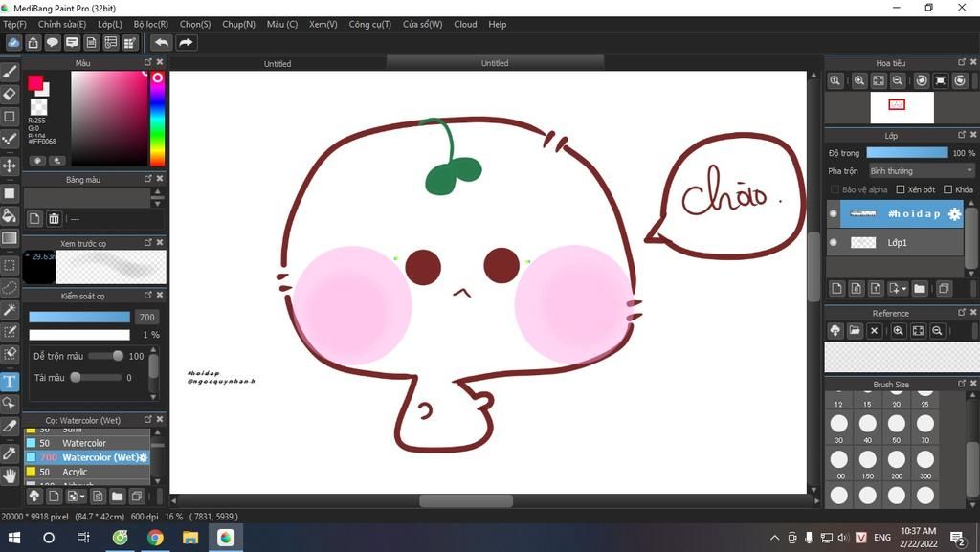This screenshot has width=980, height=552.
Task: Open the add-layer dropdown arrow in Lớp panel
Action: tap(903, 289)
